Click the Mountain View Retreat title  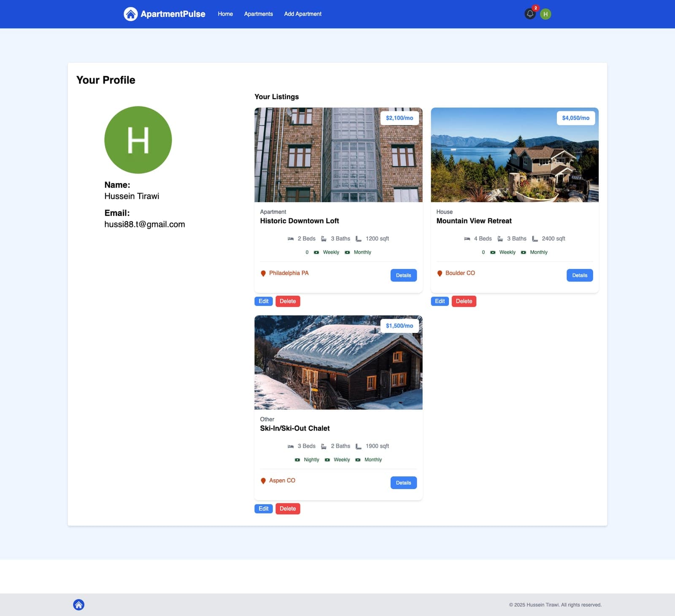click(474, 221)
